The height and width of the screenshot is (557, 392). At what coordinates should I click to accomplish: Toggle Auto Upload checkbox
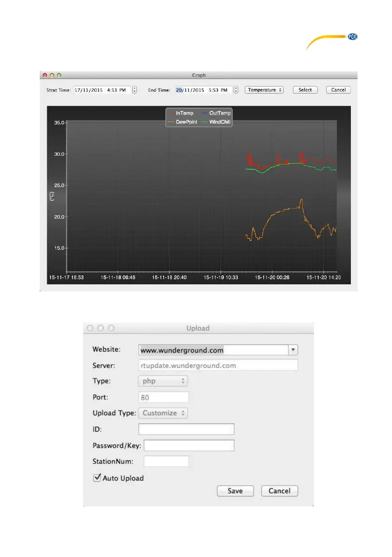(97, 478)
